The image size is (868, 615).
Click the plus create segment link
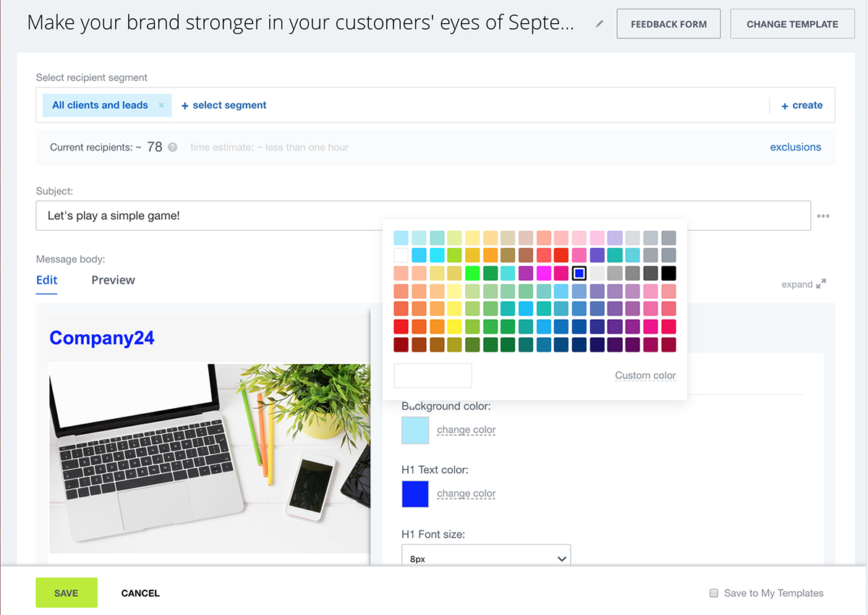point(801,106)
